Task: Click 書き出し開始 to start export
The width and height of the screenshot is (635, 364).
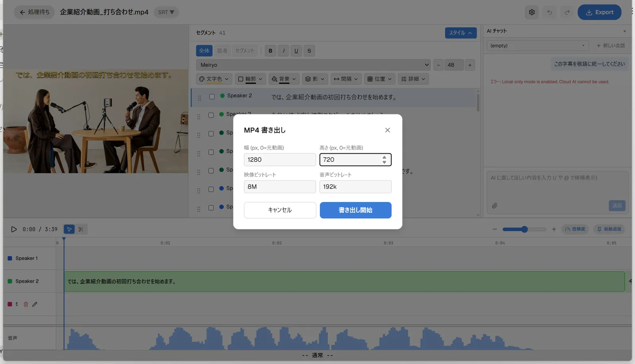Action: coord(355,210)
